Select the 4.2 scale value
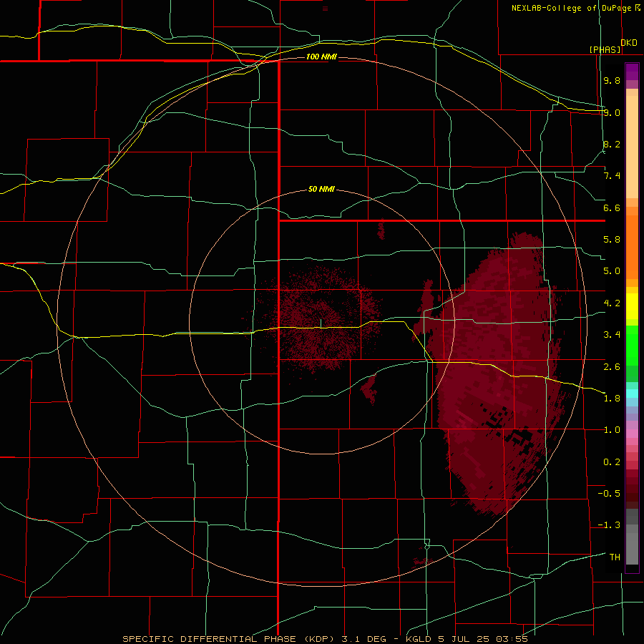The image size is (644, 644). (x=612, y=303)
